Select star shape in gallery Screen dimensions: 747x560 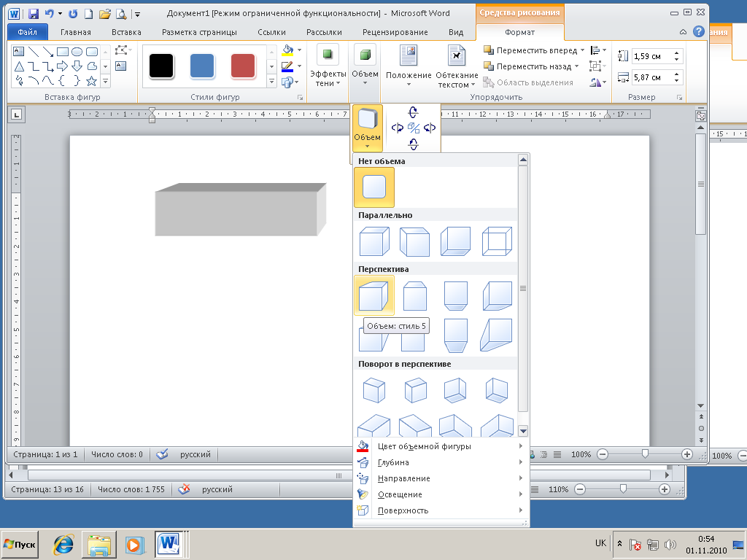click(x=91, y=81)
